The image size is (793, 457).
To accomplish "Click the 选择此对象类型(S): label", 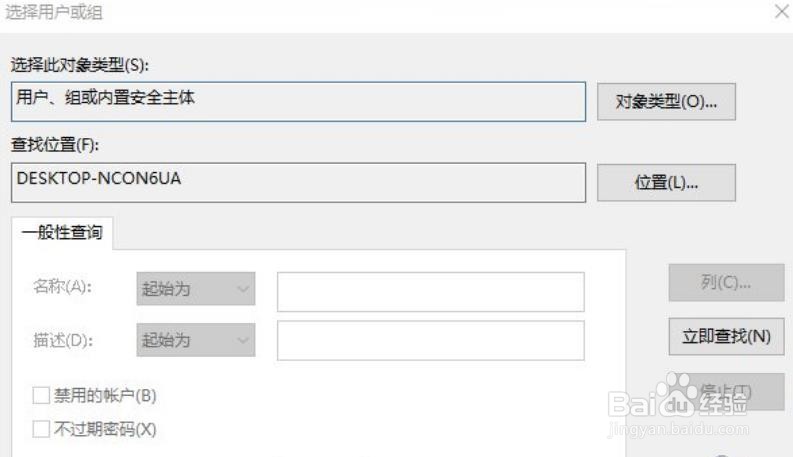I will tap(80, 65).
